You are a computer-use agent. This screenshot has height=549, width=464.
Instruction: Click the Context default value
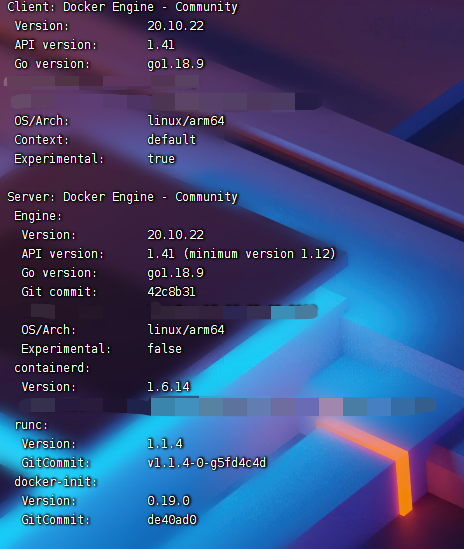tap(172, 140)
